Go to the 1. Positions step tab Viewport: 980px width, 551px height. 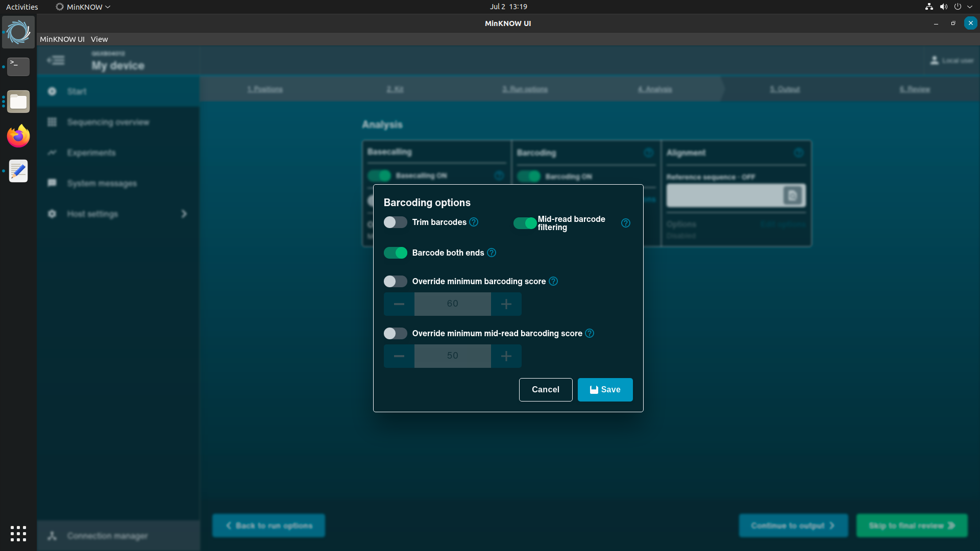point(265,89)
